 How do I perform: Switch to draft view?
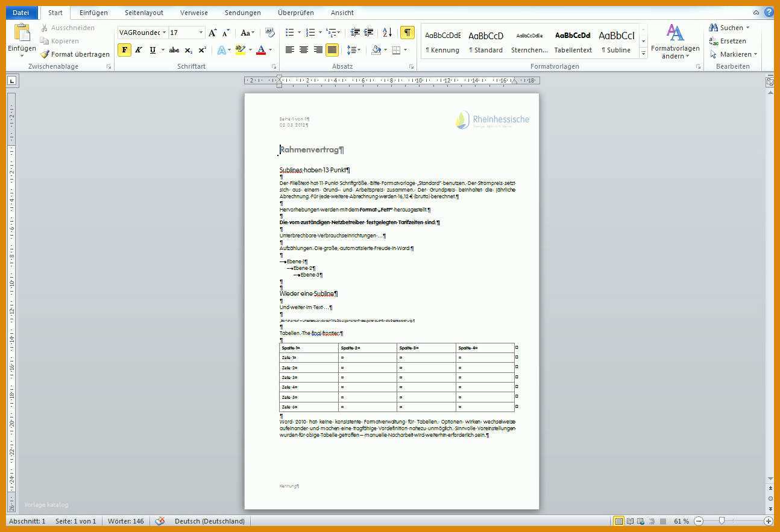click(663, 521)
